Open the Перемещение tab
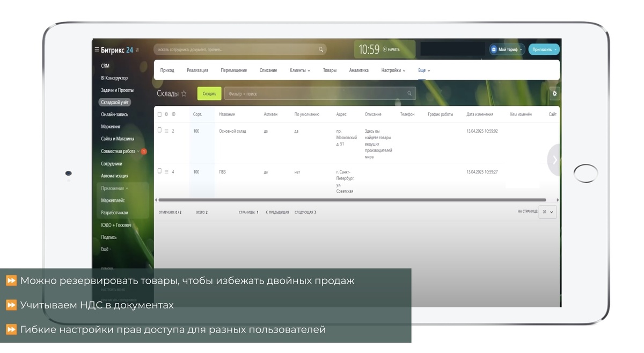Screen dimensions: 644x353 [x=234, y=70]
